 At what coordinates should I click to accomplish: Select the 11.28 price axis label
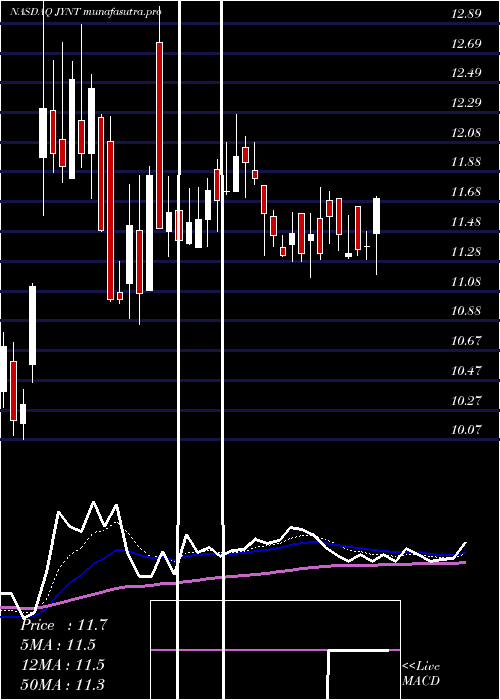click(466, 252)
